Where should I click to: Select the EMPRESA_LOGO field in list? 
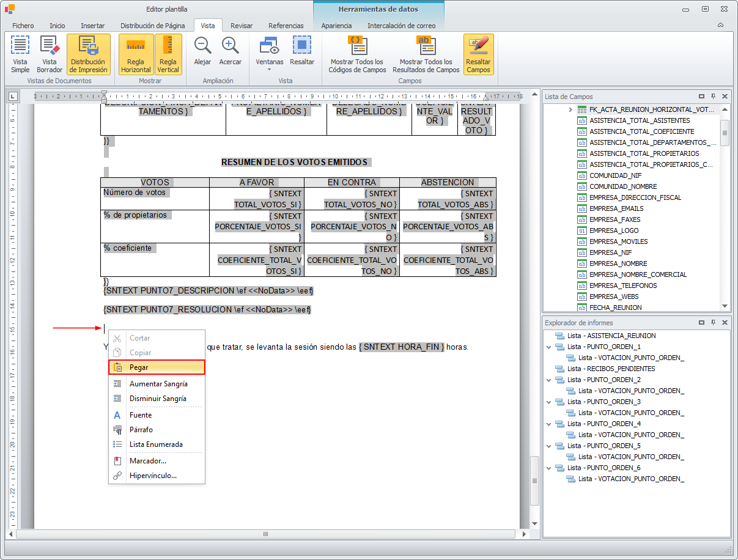click(614, 230)
